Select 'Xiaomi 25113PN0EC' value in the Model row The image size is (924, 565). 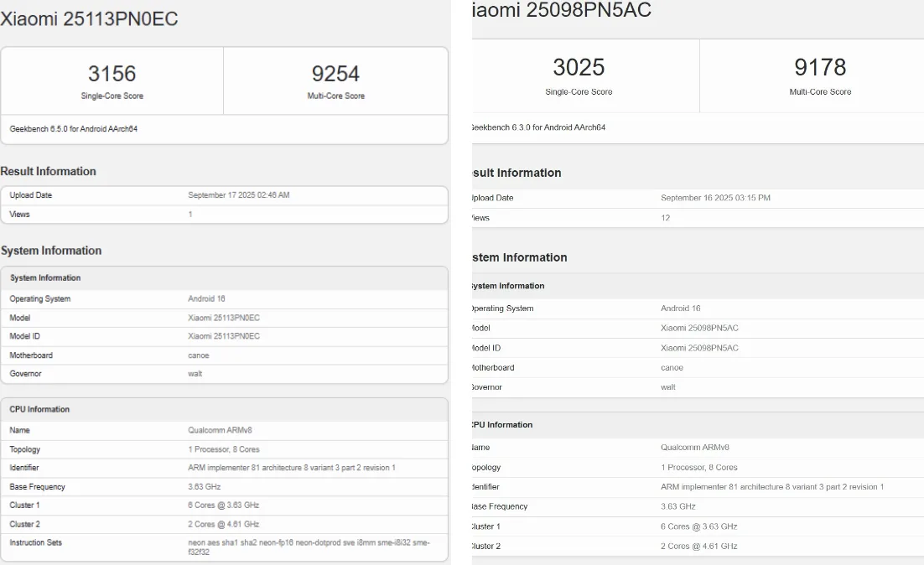pos(224,318)
